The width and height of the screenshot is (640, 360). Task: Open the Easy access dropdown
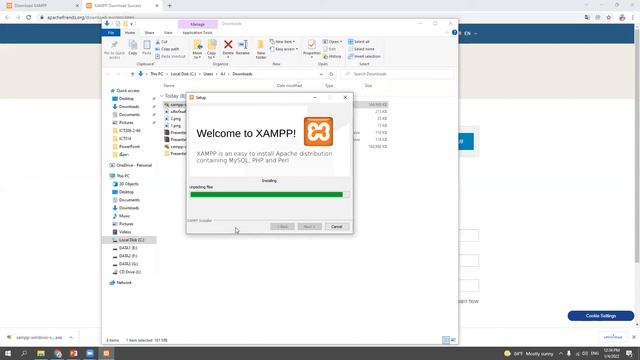pyautogui.click(x=284, y=49)
